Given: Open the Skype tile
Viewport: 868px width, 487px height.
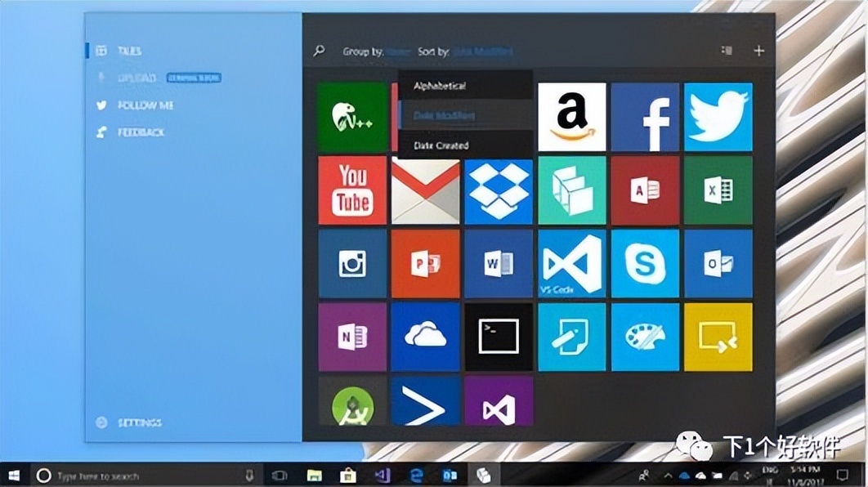Looking at the screenshot, I should click(645, 264).
